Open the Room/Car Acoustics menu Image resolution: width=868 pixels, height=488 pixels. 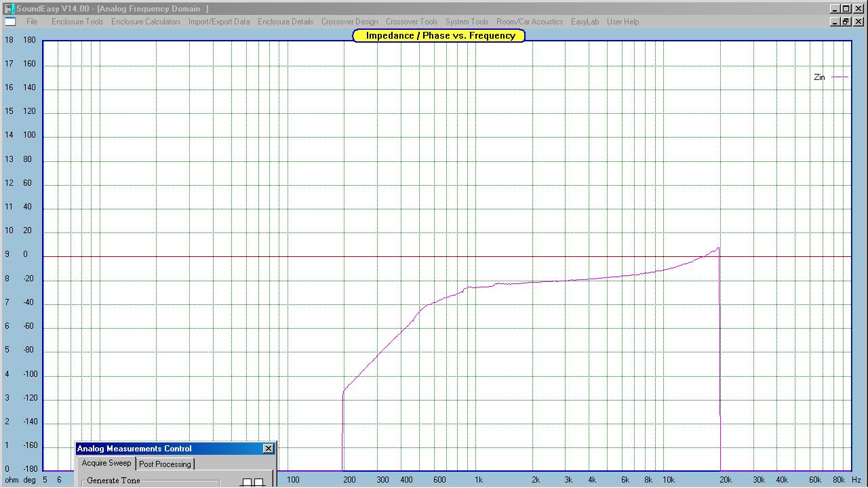pyautogui.click(x=530, y=22)
